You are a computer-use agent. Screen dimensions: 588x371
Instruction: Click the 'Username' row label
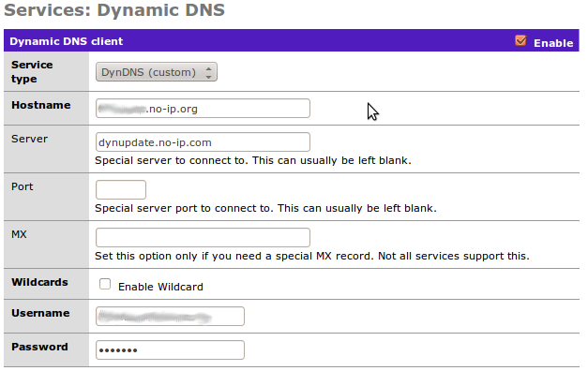click(40, 313)
